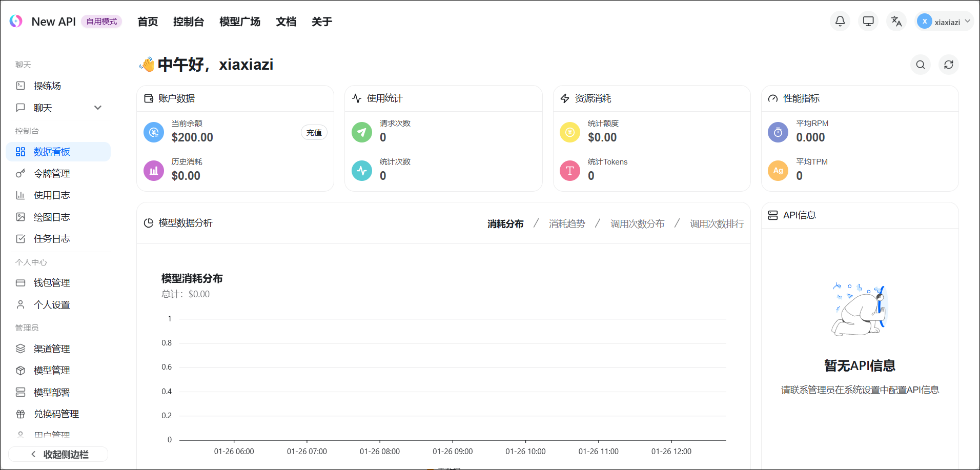The image size is (980, 470).
Task: Expand the 聊天 sidebar chevron
Action: (x=98, y=108)
